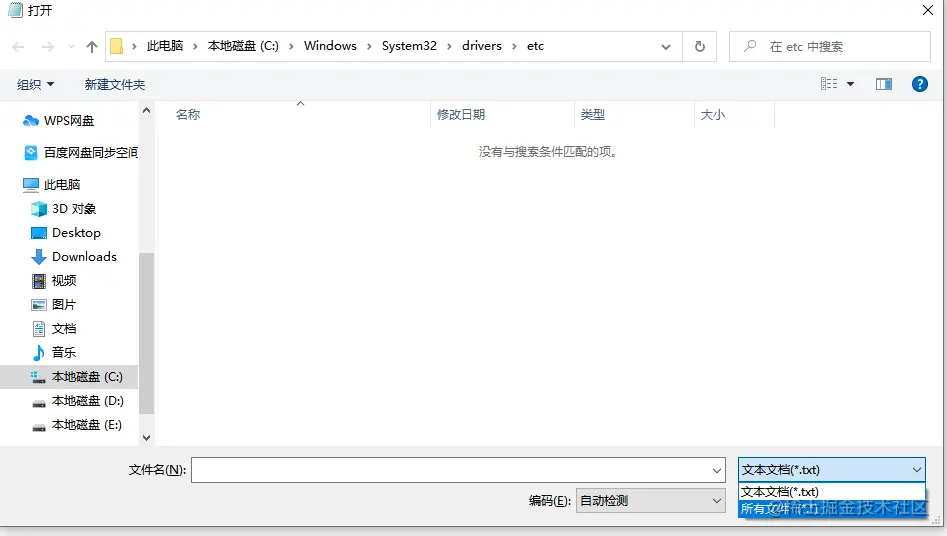Screen dimensions: 947x536
Task: Open address bar history dropdown
Action: point(666,47)
